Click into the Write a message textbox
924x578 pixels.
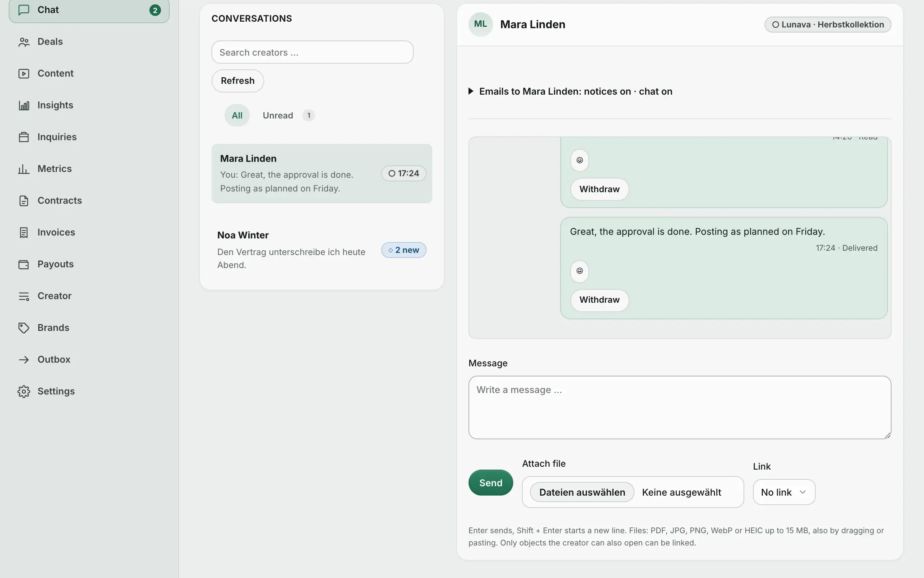[680, 407]
